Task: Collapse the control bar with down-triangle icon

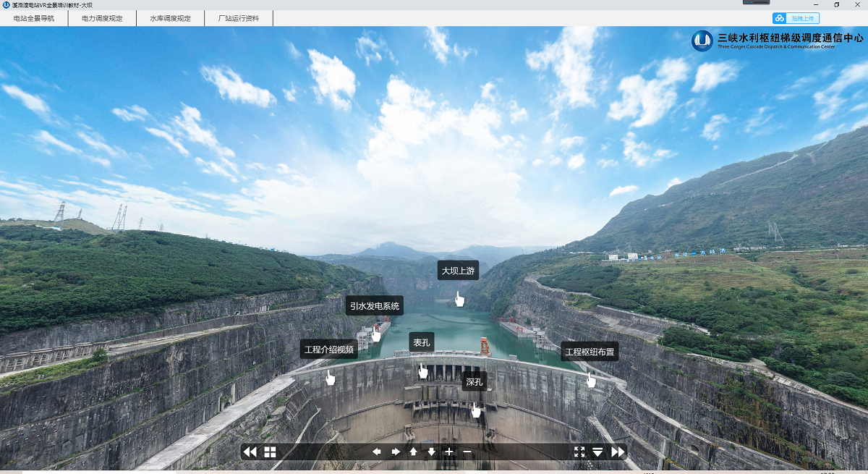Action: pyautogui.click(x=597, y=452)
